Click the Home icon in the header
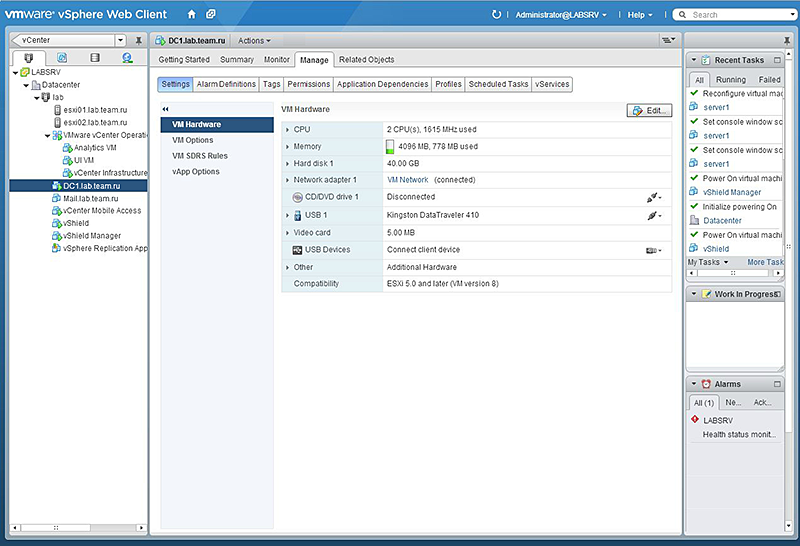Image resolution: width=800 pixels, height=546 pixels. pyautogui.click(x=191, y=15)
